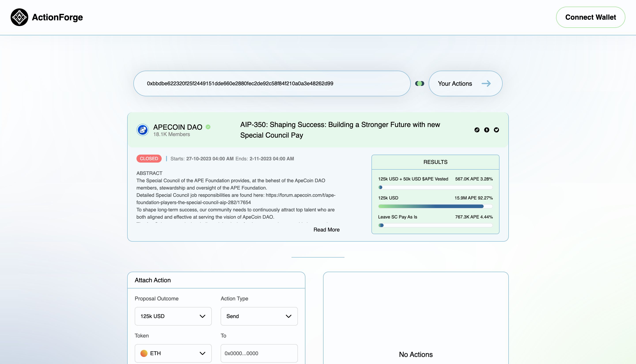Open the Proposal Outcome dropdown showing 125k USD
The height and width of the screenshot is (364, 636).
tap(173, 316)
